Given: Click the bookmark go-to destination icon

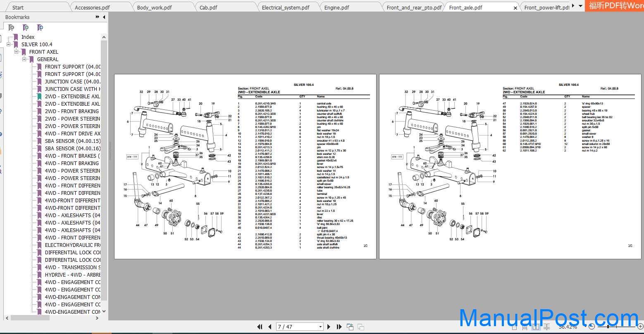Looking at the screenshot, I should 40,28.
